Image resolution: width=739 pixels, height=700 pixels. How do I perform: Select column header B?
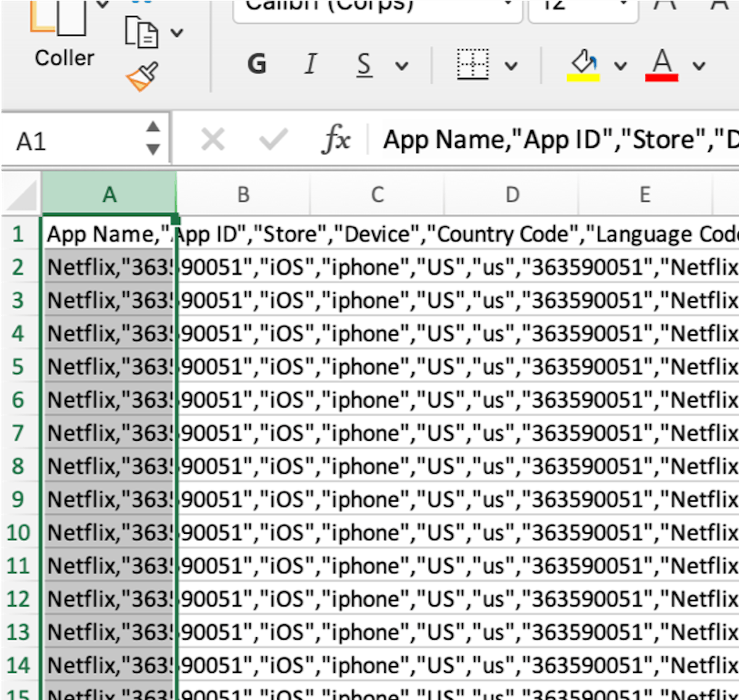click(x=243, y=194)
